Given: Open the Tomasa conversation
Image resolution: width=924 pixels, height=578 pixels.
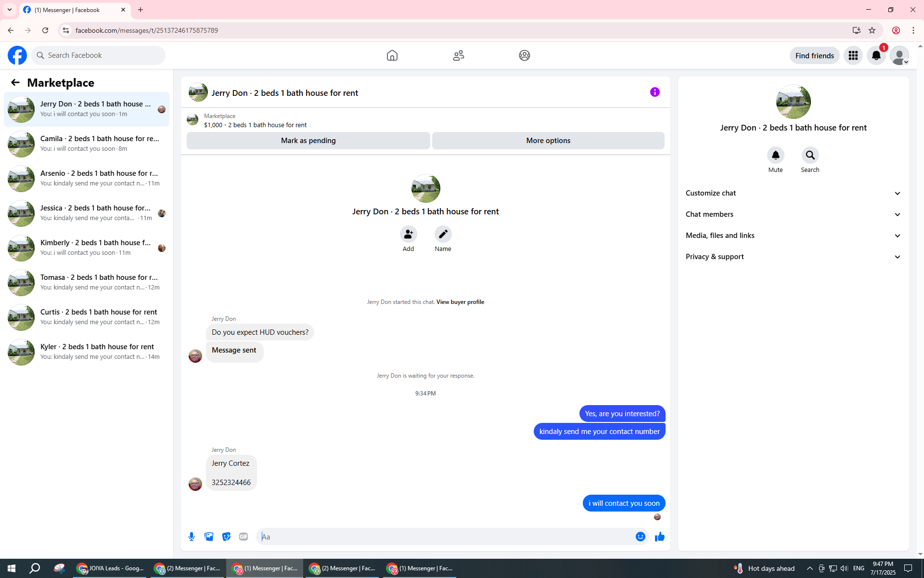Looking at the screenshot, I should (x=87, y=283).
